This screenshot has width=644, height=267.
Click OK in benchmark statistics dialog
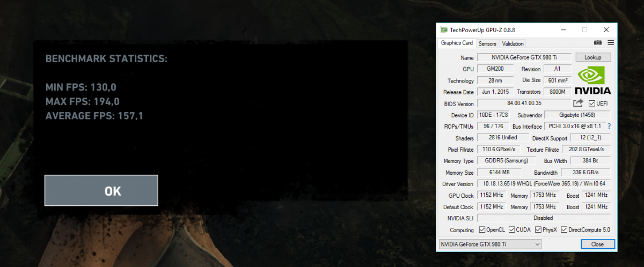(x=101, y=191)
